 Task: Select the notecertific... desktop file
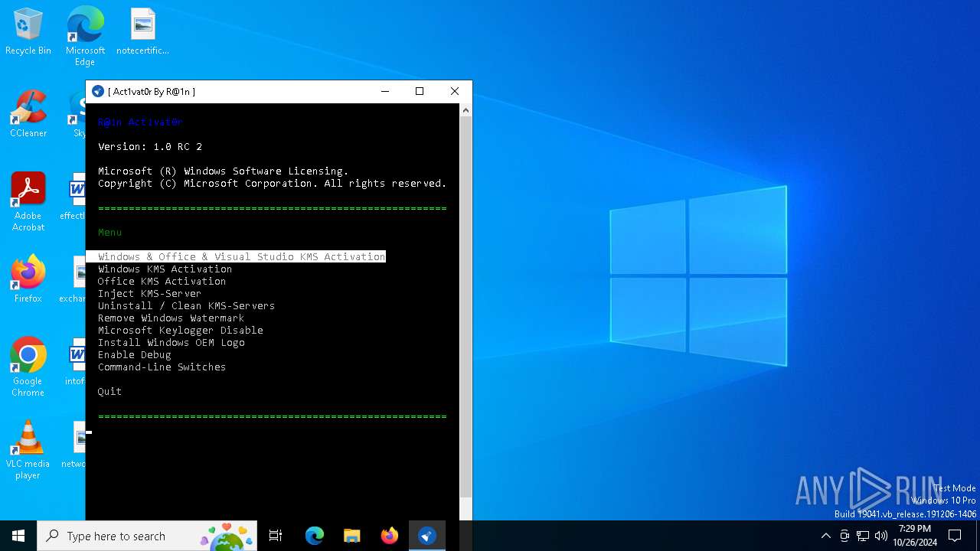[142, 32]
